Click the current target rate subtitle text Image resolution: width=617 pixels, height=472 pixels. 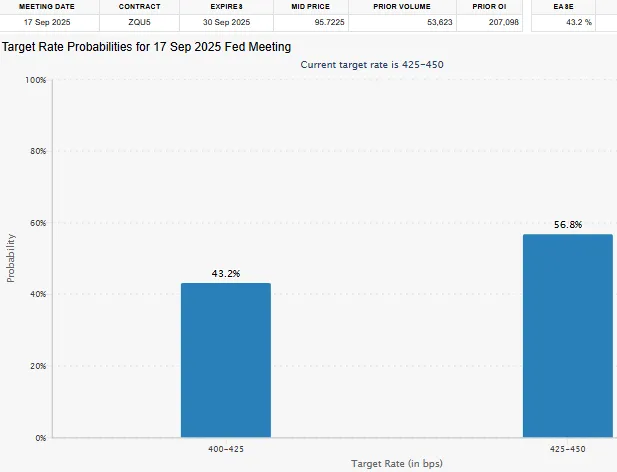[x=371, y=64]
